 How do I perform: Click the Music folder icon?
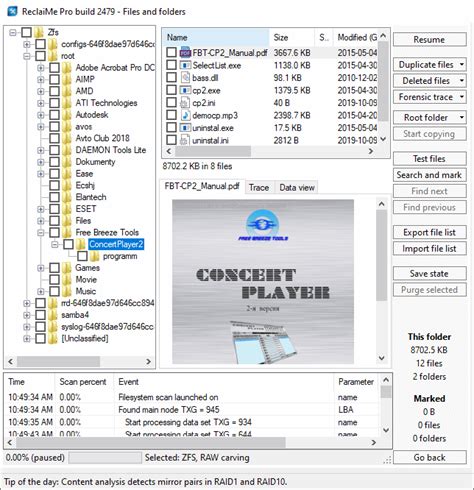point(67,291)
